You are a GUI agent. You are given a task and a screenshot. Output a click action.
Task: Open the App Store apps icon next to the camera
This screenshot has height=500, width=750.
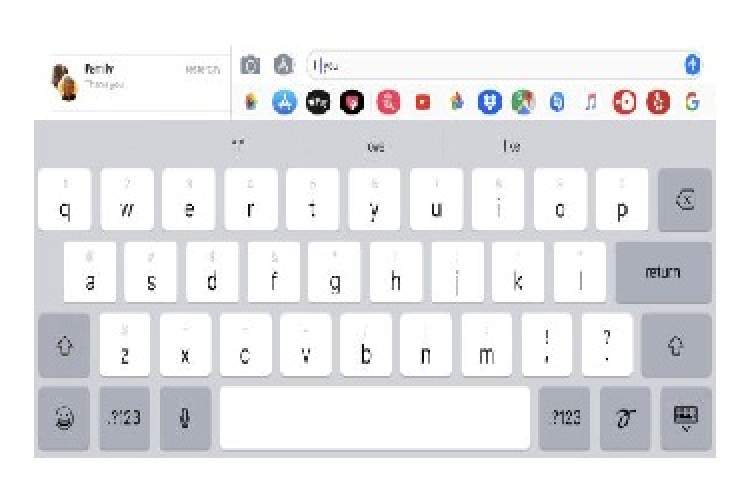(284, 65)
